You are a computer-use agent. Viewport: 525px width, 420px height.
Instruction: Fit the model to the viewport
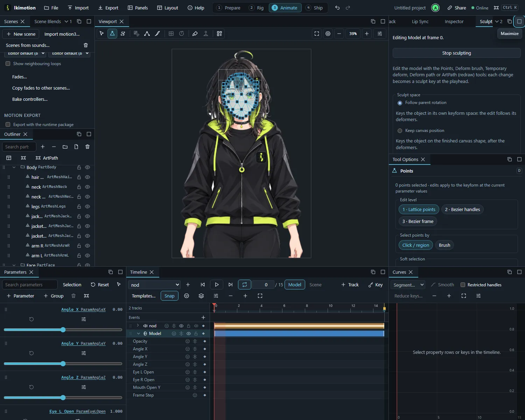click(x=317, y=34)
